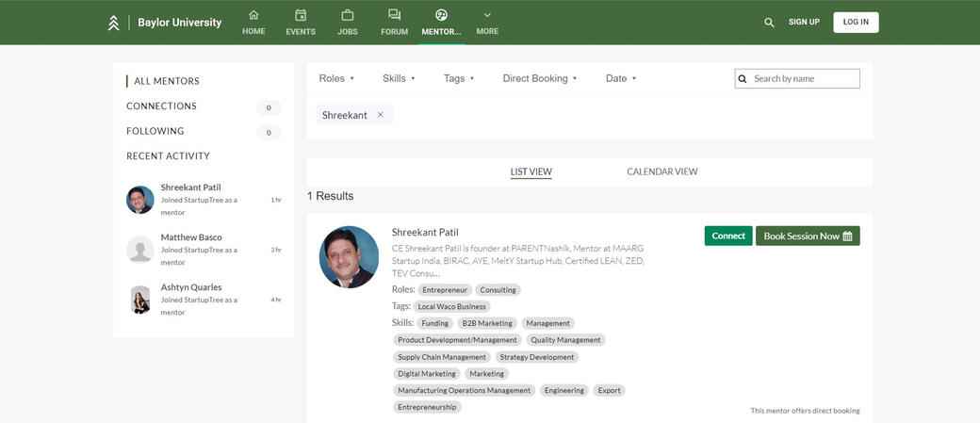The image size is (980, 423).
Task: Click 'This mentor offers direct booking' note
Action: [805, 411]
